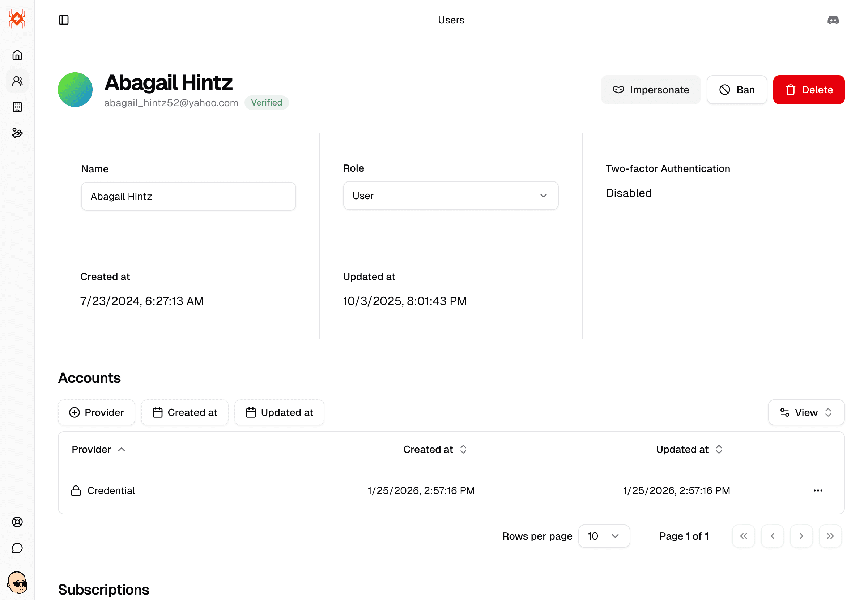Open the support lifebuoy icon

coord(17,522)
